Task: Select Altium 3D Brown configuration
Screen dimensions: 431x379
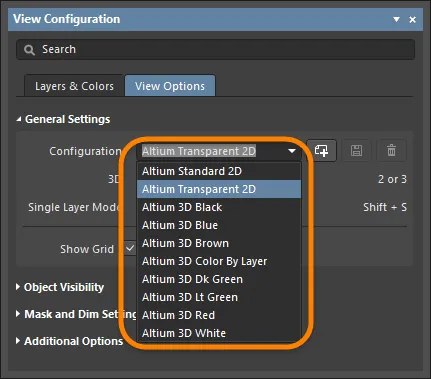Action: 219,243
